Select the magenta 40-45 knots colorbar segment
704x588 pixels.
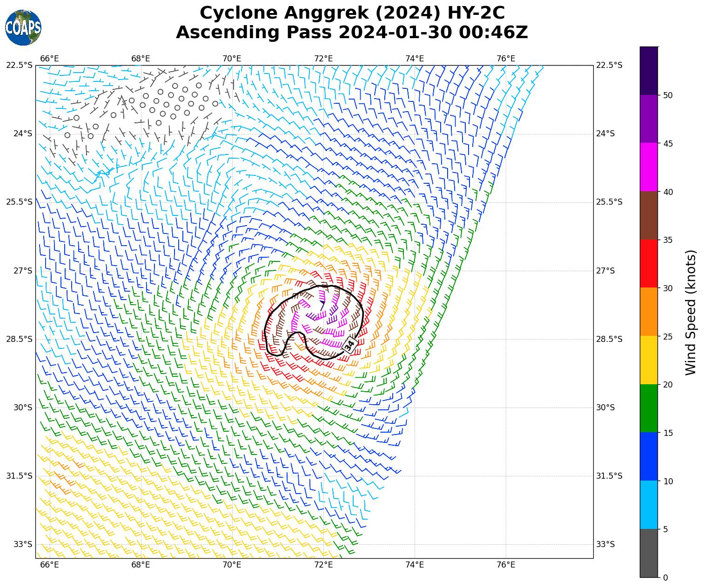tap(649, 167)
